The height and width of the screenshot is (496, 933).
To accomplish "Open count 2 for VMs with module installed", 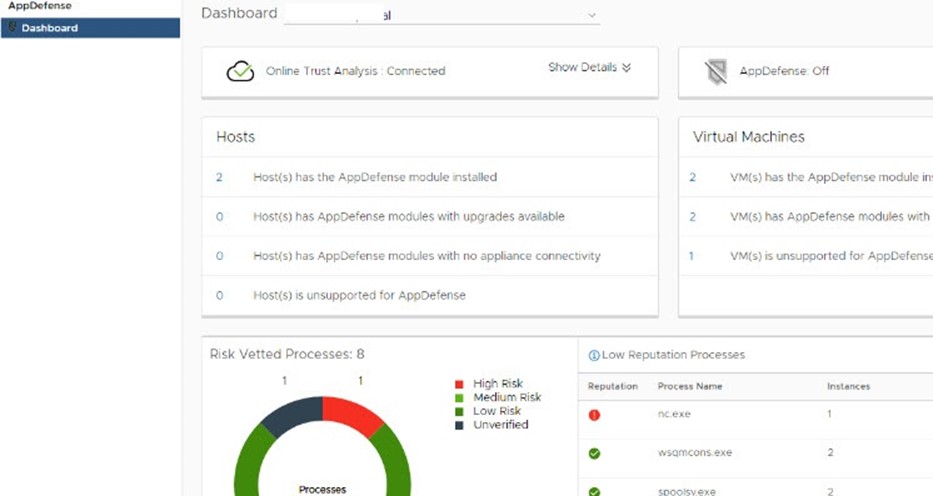I will pyautogui.click(x=693, y=177).
